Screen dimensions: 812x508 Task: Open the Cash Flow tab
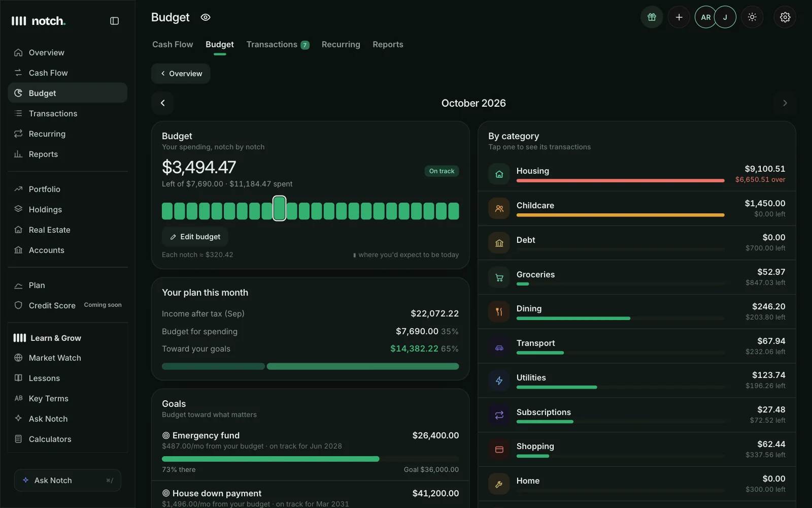click(173, 45)
